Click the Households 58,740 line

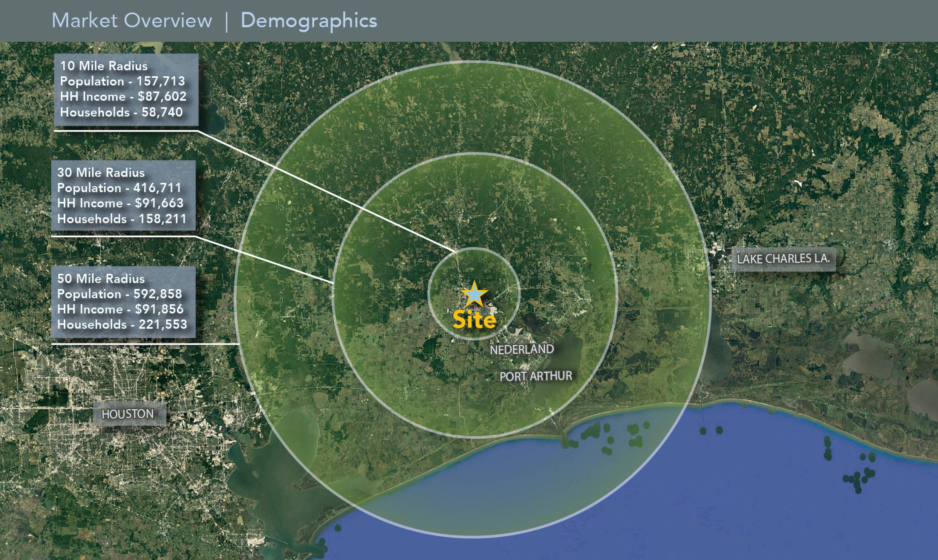point(121,112)
